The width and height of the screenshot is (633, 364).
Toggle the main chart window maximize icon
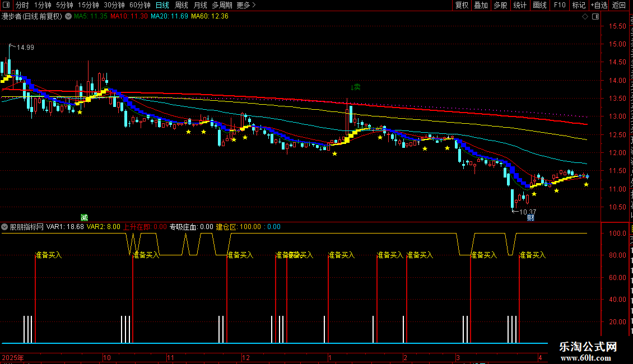[x=595, y=17]
